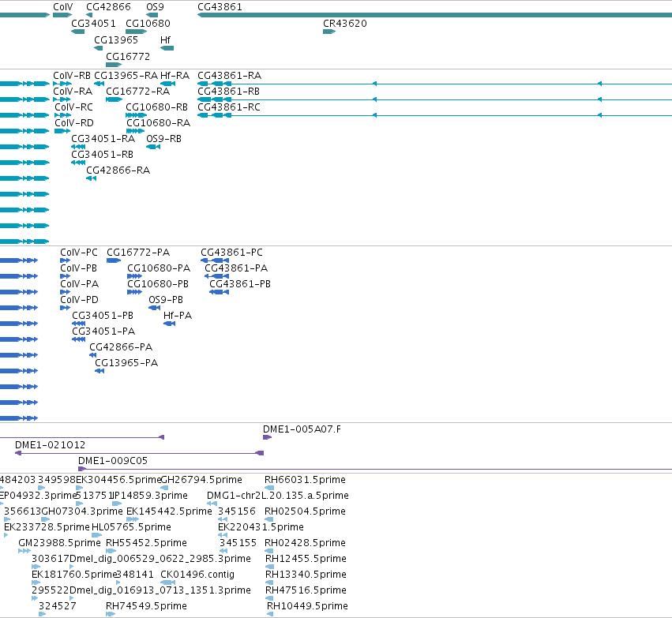Select protein ColV-PD
The height and width of the screenshot is (618, 672).
pyautogui.click(x=65, y=308)
